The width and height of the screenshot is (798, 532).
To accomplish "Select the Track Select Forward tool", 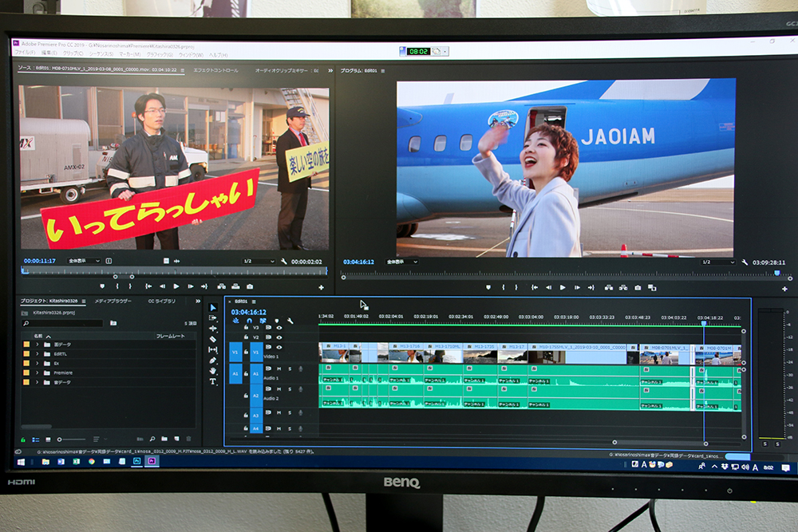I will (x=213, y=318).
